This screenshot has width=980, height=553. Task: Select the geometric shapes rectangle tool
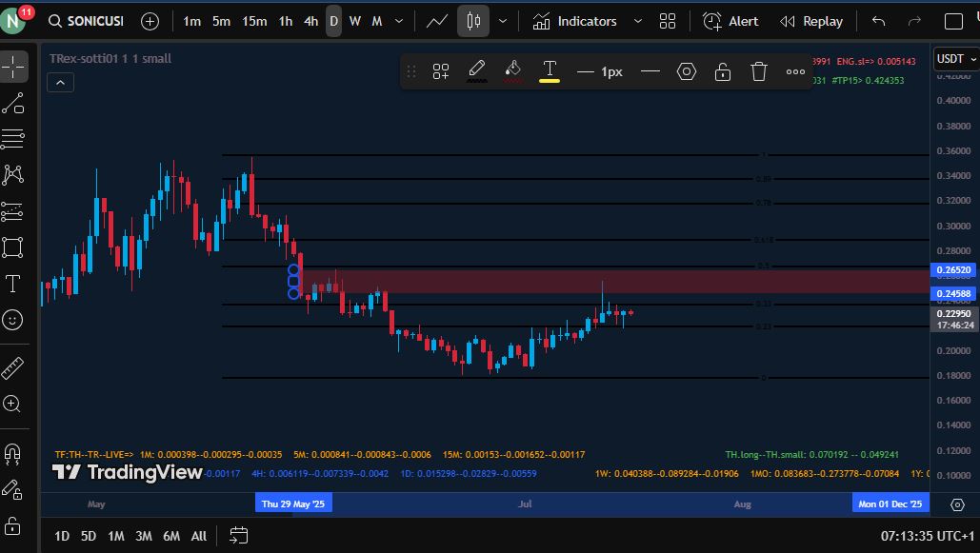13,247
